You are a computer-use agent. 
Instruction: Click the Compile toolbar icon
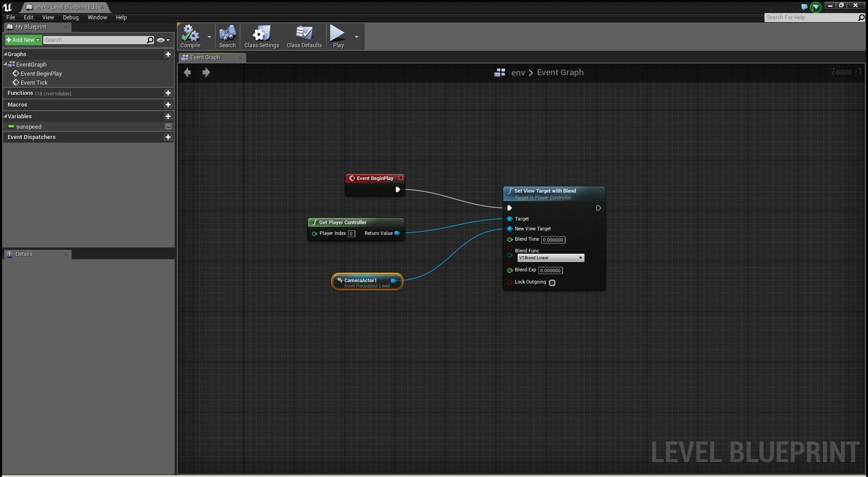190,37
